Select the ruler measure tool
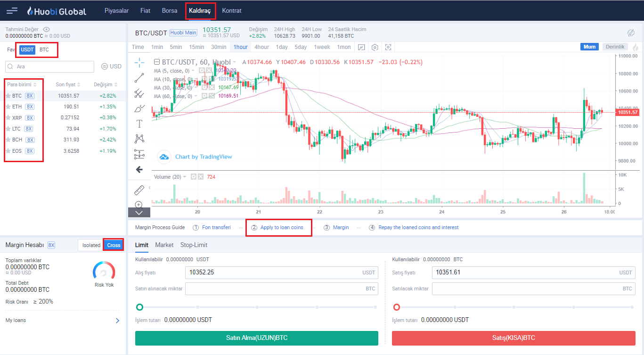This screenshot has height=355, width=644. [x=139, y=190]
